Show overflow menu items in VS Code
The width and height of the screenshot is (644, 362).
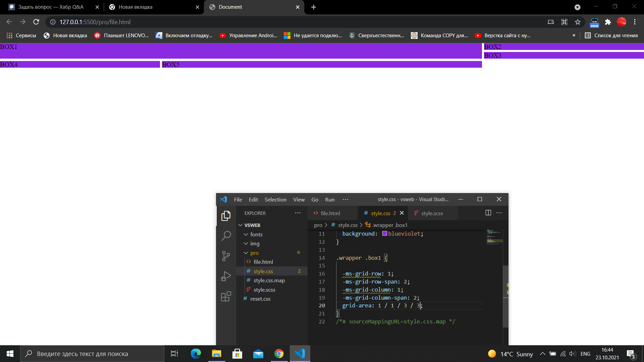pyautogui.click(x=345, y=199)
